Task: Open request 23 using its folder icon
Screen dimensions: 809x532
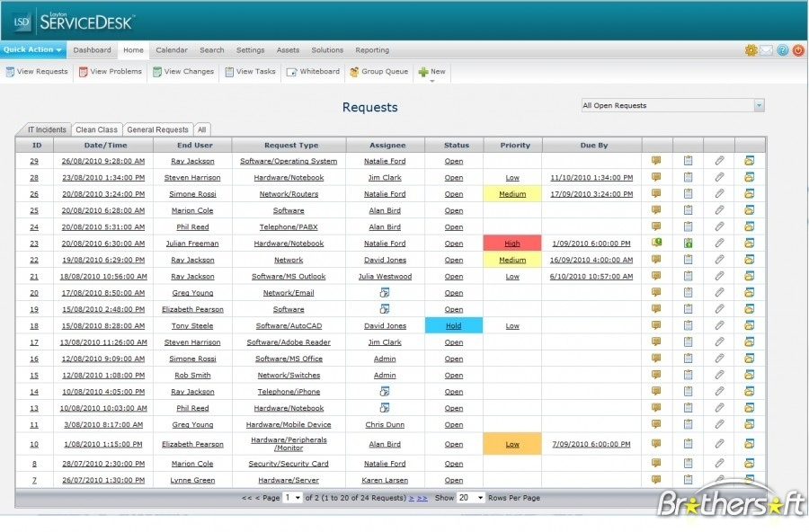Action: pos(750,243)
